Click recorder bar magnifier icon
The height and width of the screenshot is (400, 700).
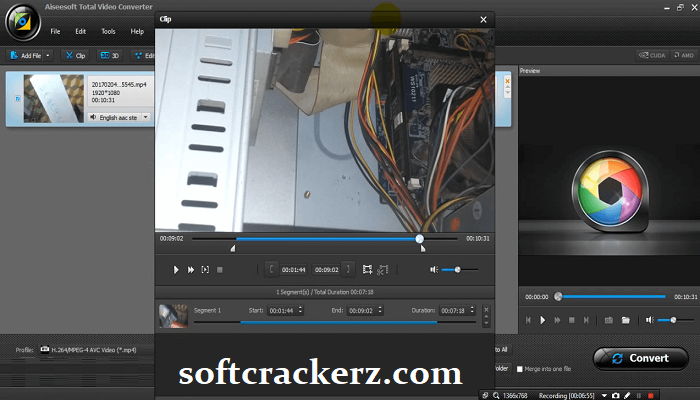tap(496, 396)
